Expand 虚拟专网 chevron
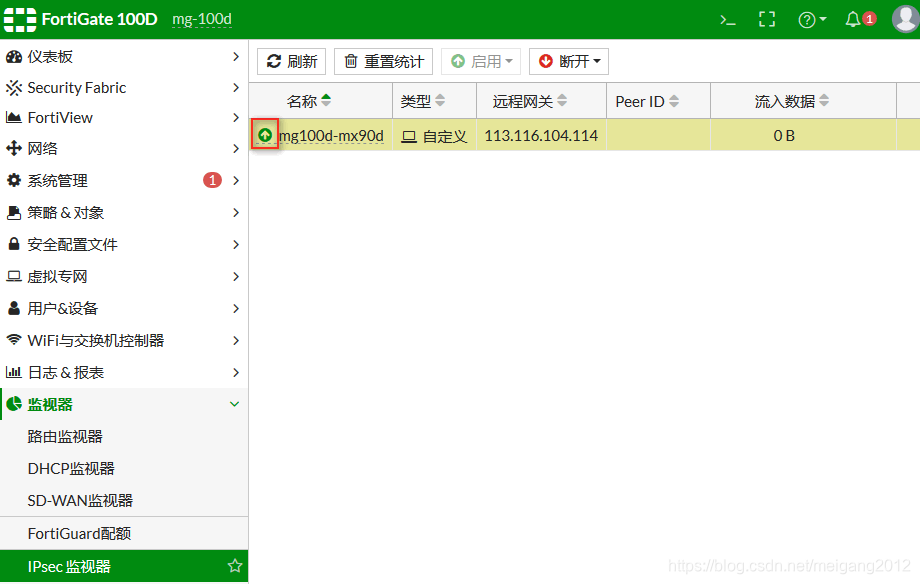 (235, 276)
